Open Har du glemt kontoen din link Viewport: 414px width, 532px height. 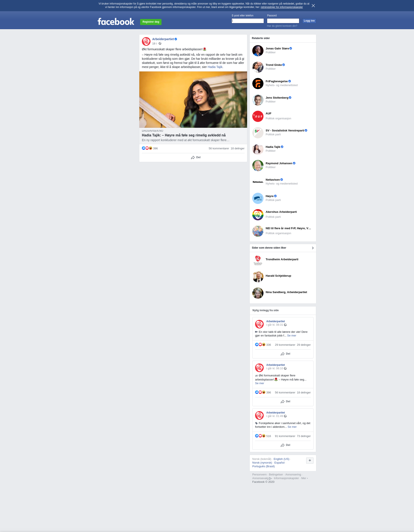[282, 26]
